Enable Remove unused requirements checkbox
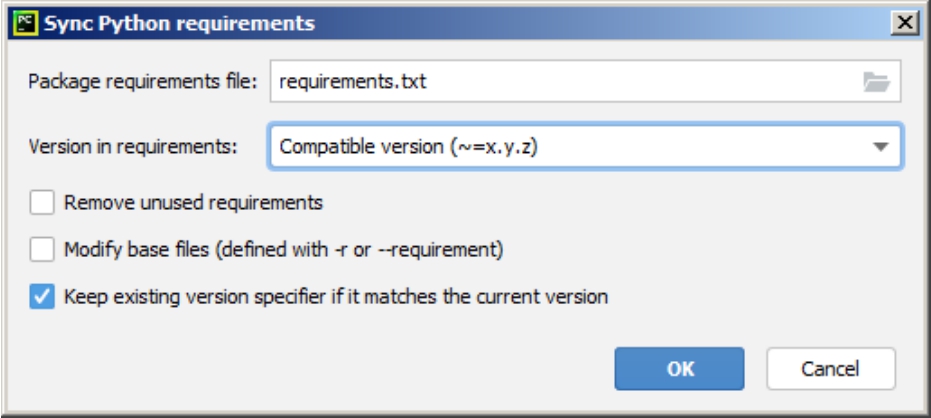This screenshot has width=931, height=418. point(42,203)
